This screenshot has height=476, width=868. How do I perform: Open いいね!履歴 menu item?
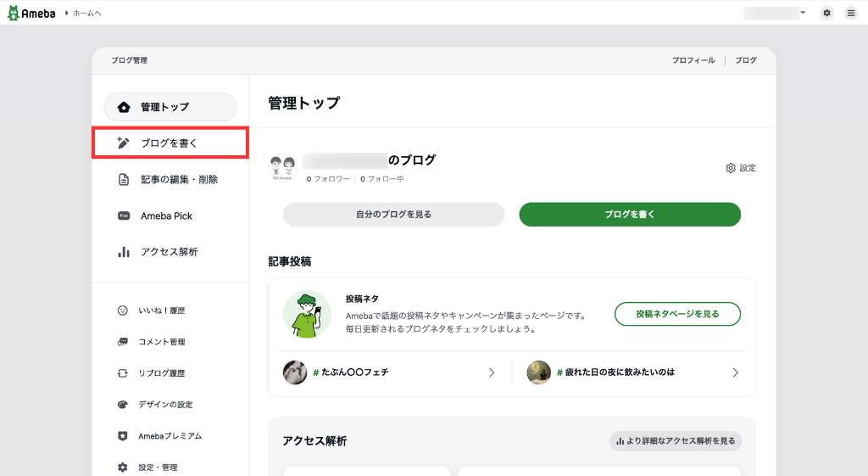click(x=162, y=311)
